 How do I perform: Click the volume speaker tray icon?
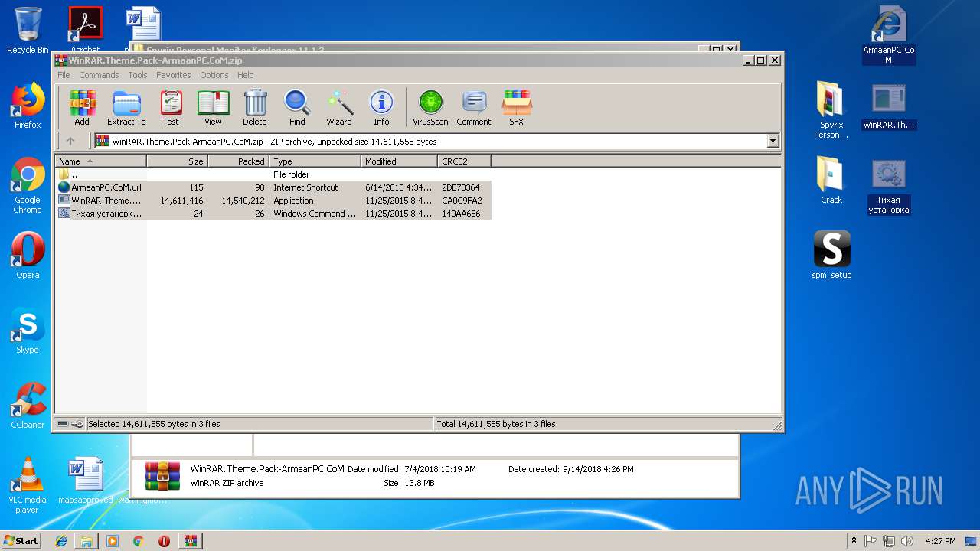(x=907, y=541)
